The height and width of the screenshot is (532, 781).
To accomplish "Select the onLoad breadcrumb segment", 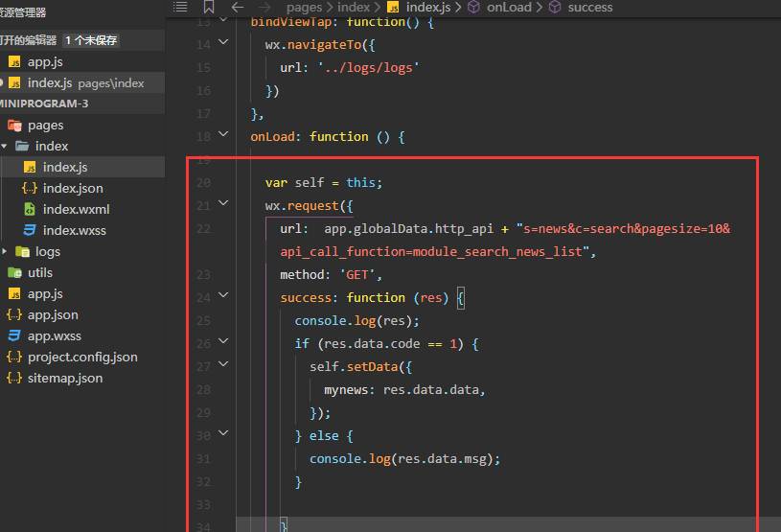I will [508, 7].
